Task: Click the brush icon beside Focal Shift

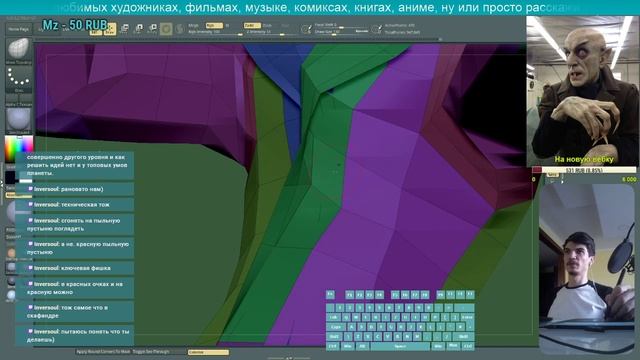Action: pyautogui.click(x=306, y=29)
